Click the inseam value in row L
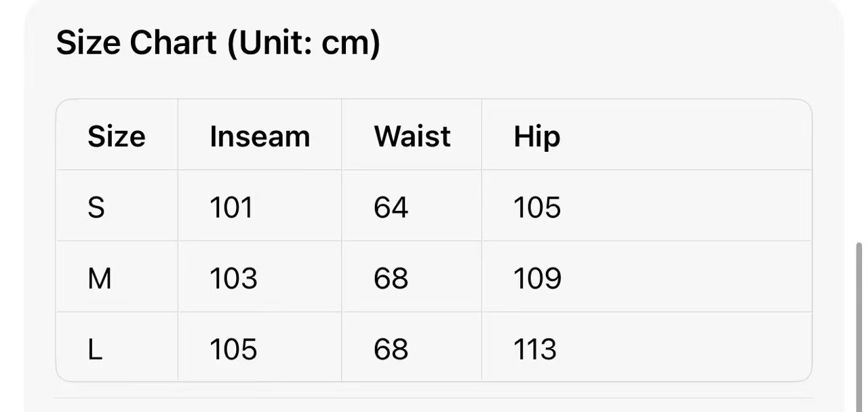Screen dimensions: 868x412 pyautogui.click(x=233, y=350)
